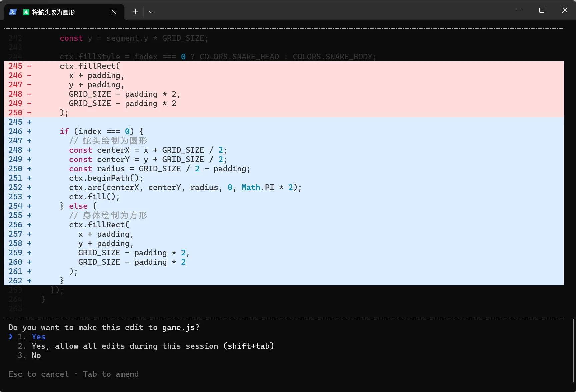This screenshot has width=576, height=392.
Task: Click the terminal vertical scrollbar
Action: [x=573, y=351]
